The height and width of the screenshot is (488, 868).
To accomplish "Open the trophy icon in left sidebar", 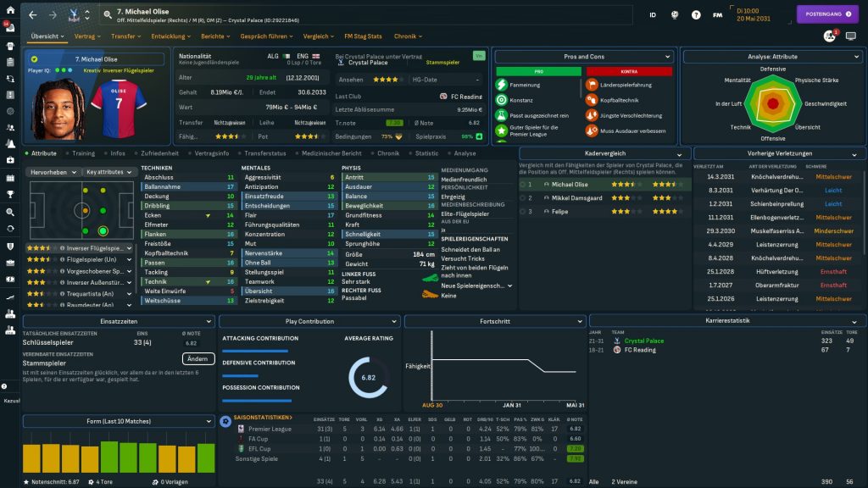I will tap(10, 192).
